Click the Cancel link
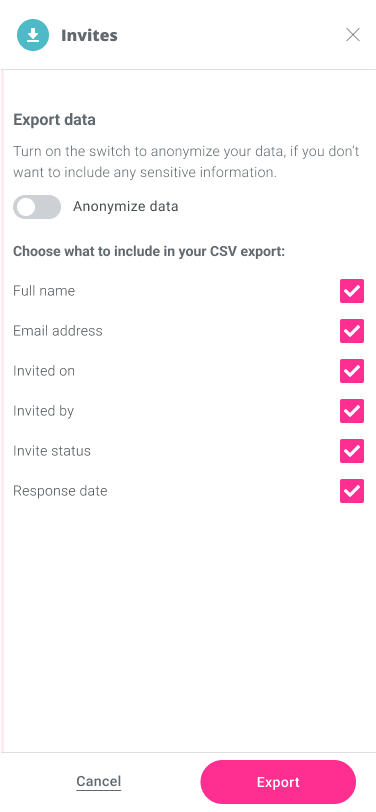Image resolution: width=376 pixels, height=812 pixels. pyautogui.click(x=98, y=781)
